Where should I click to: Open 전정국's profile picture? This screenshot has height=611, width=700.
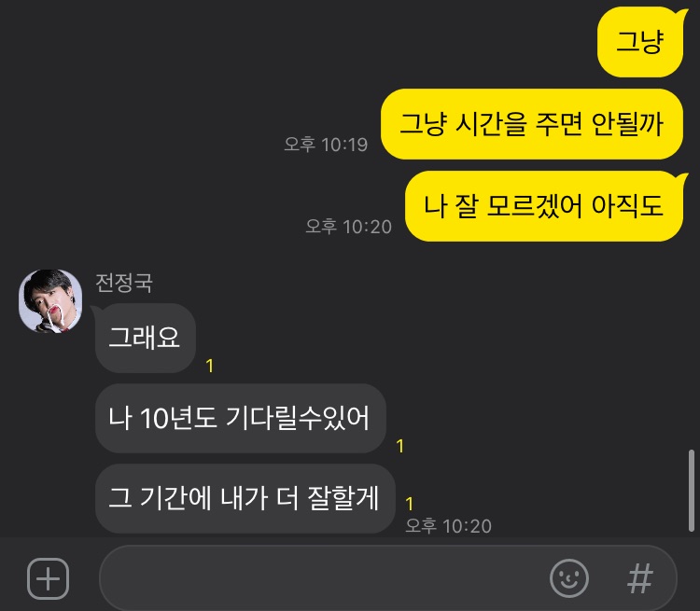tap(50, 301)
